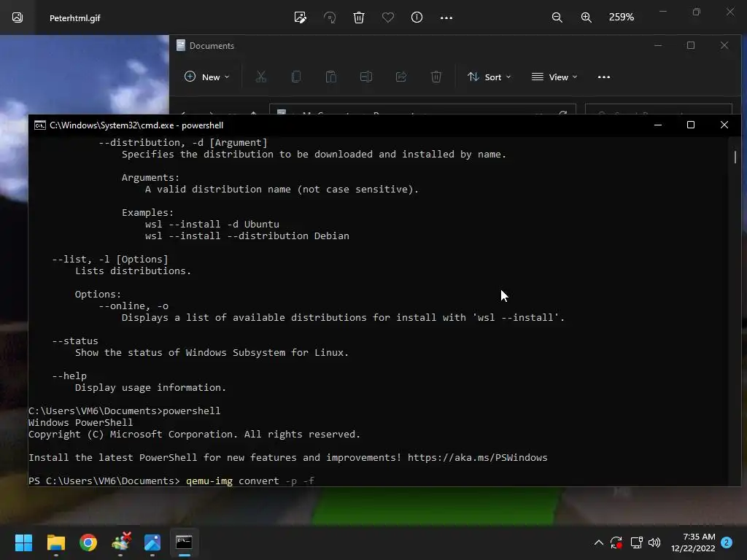The width and height of the screenshot is (747, 560).
Task: Maximize the Documents window
Action: coord(691,45)
